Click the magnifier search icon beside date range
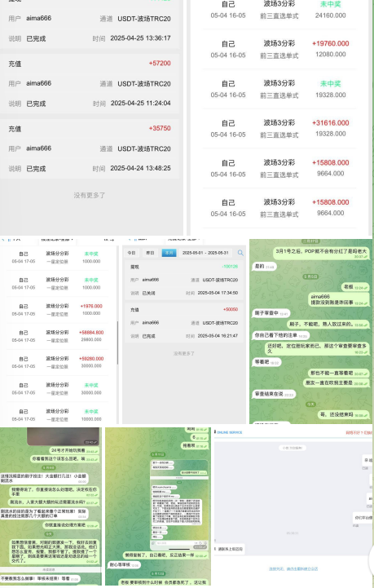 click(x=240, y=253)
